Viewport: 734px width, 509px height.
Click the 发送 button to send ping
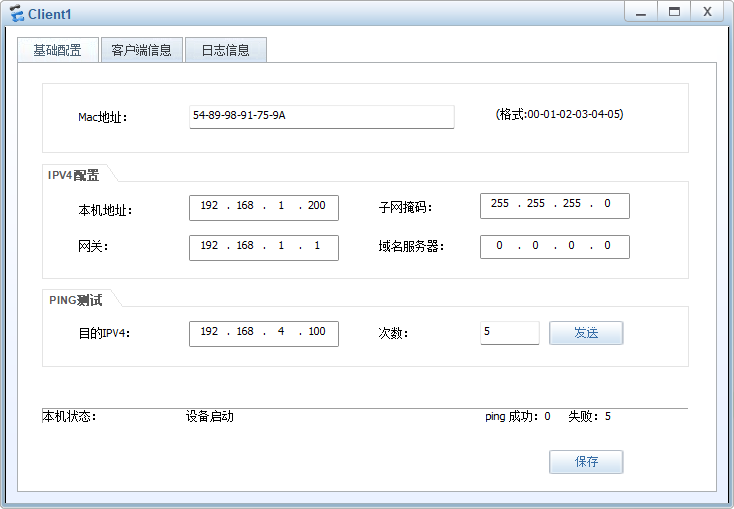pos(586,333)
